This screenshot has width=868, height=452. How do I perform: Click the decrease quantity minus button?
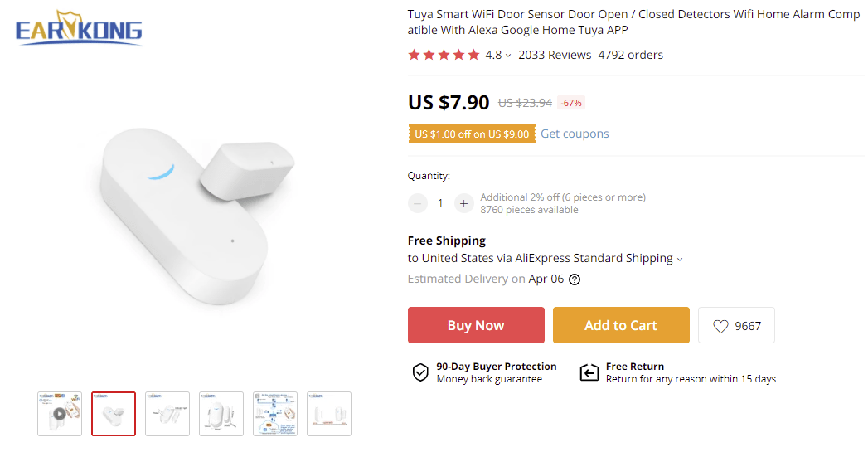click(418, 203)
